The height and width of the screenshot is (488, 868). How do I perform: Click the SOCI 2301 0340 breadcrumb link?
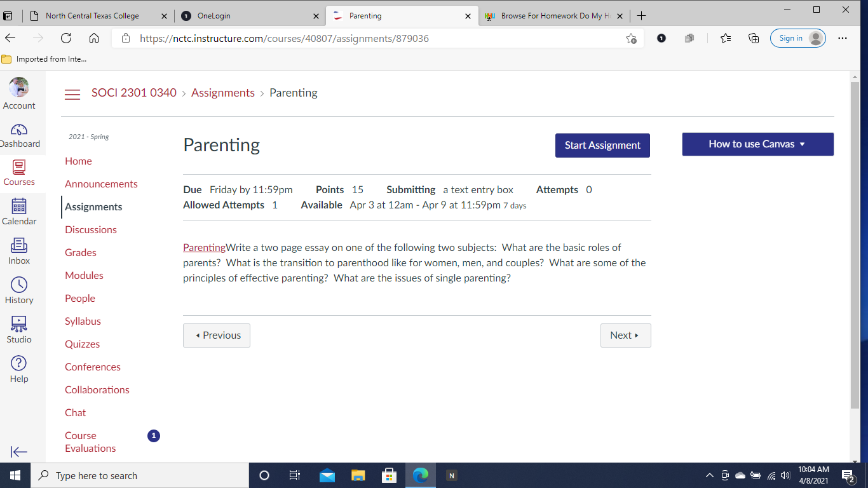tap(134, 93)
